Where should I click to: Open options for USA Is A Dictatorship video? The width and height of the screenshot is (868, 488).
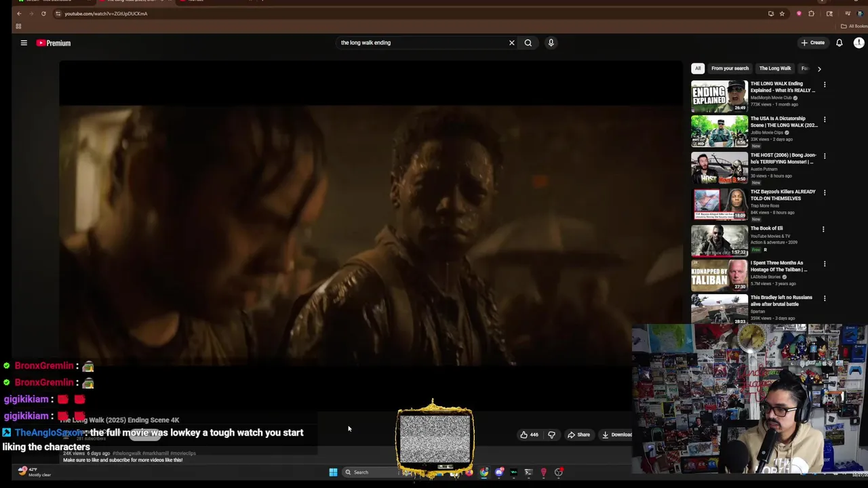coord(825,119)
